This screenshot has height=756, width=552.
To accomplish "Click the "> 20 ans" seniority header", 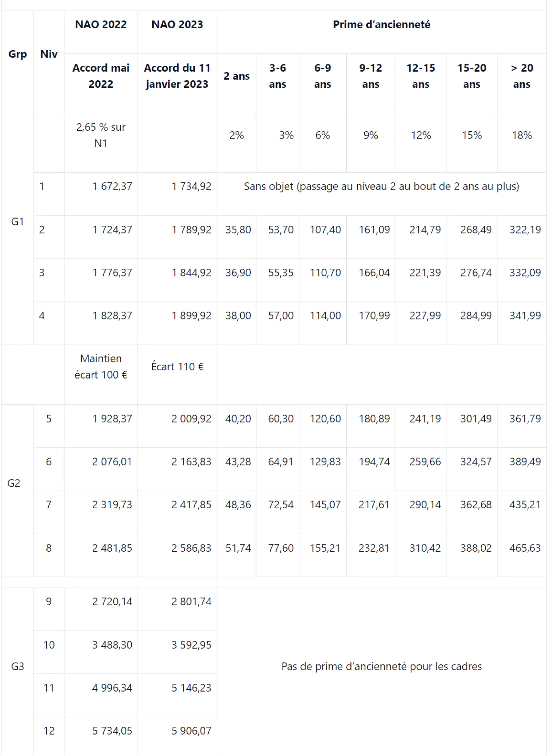I will (521, 76).
